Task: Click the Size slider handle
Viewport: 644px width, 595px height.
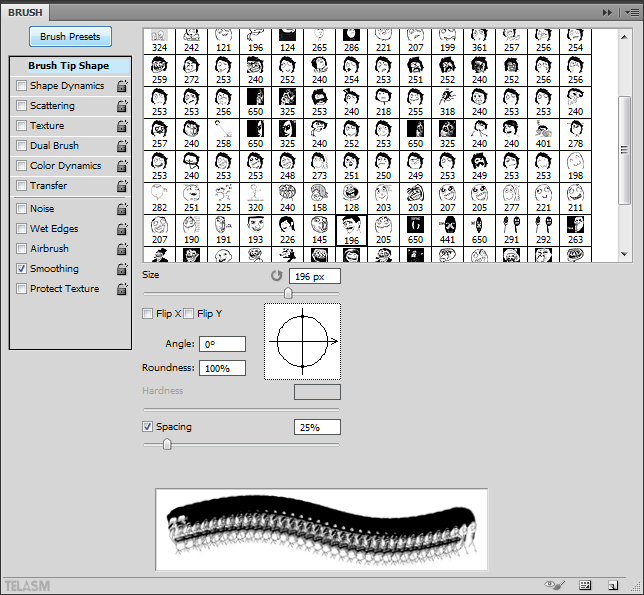Action: pos(288,293)
